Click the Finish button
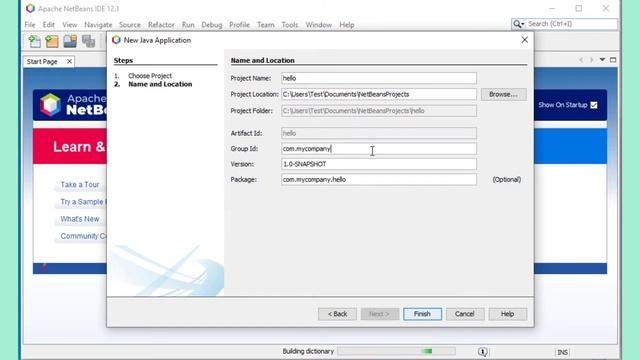 (422, 314)
